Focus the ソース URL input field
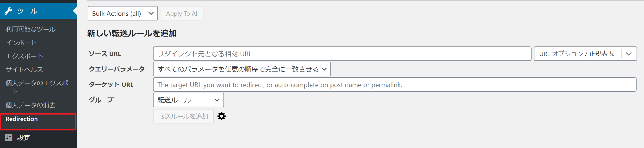 pyautogui.click(x=342, y=54)
